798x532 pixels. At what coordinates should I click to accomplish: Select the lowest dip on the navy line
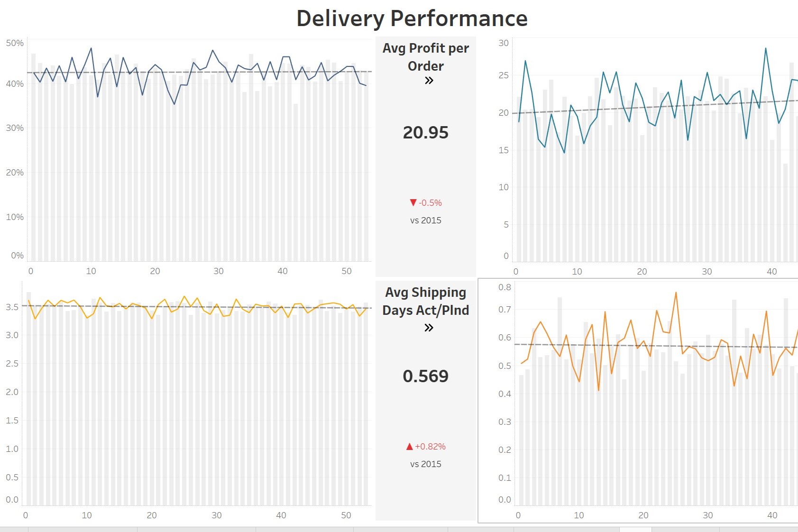(x=174, y=104)
